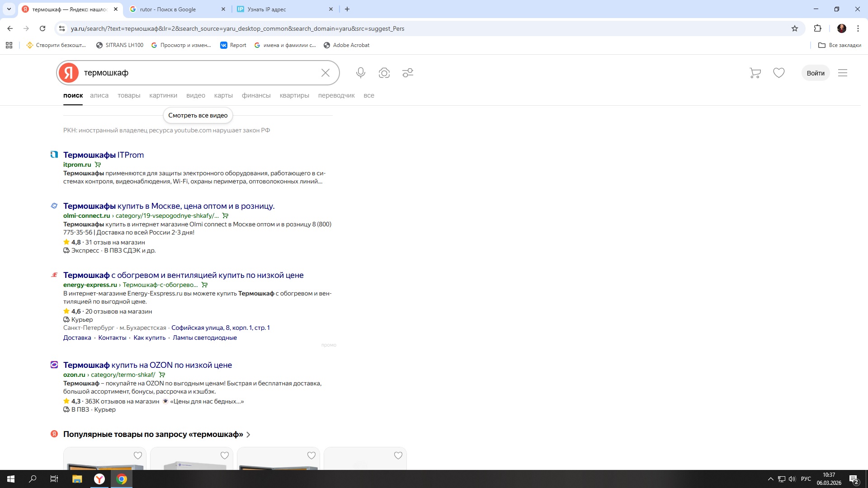868x488 pixels.
Task: Switch to the картинки tab
Action: [163, 95]
